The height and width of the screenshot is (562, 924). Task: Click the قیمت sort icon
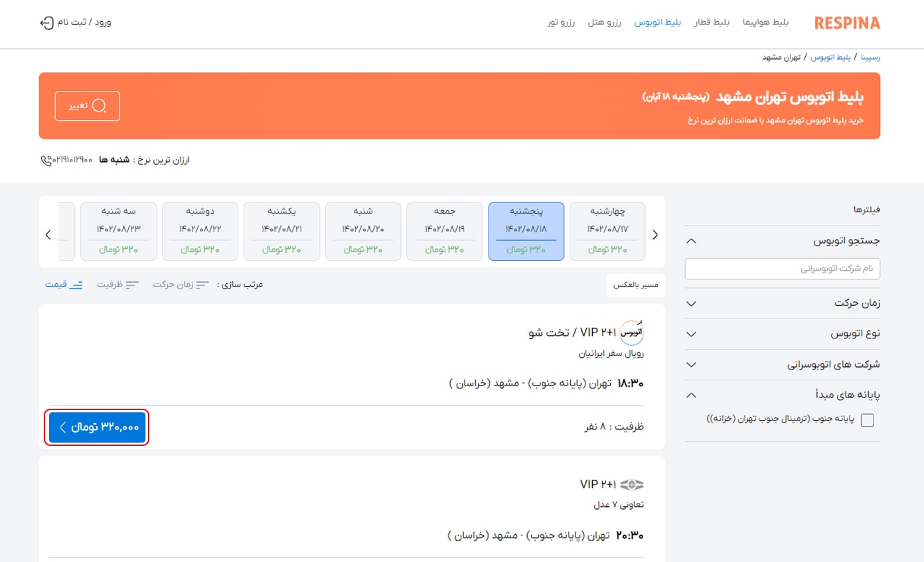coord(78,284)
